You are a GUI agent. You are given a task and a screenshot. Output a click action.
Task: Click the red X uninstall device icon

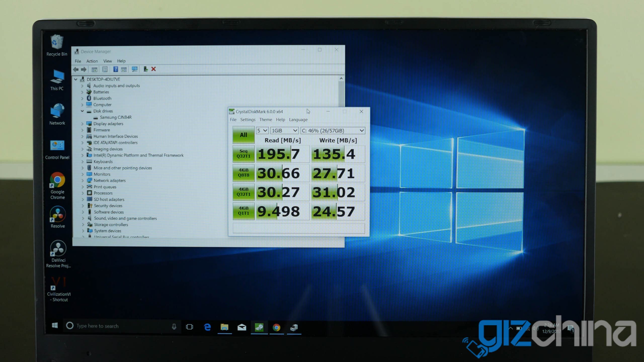[153, 69]
